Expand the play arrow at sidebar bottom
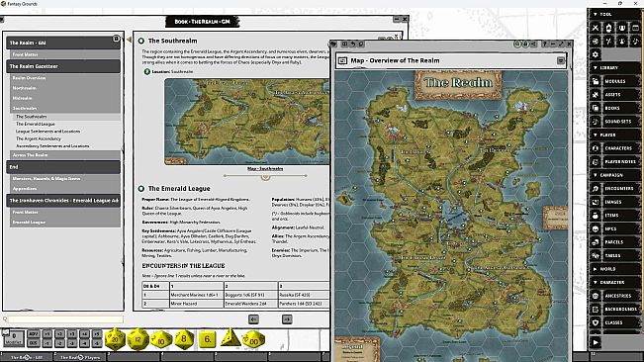This screenshot has width=644, height=362. click(x=596, y=342)
